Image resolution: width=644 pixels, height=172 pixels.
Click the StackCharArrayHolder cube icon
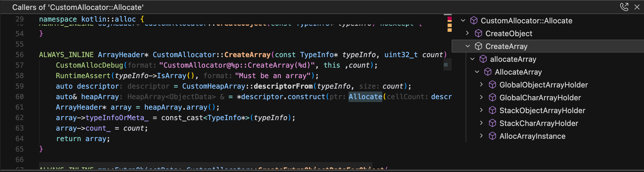pos(492,123)
